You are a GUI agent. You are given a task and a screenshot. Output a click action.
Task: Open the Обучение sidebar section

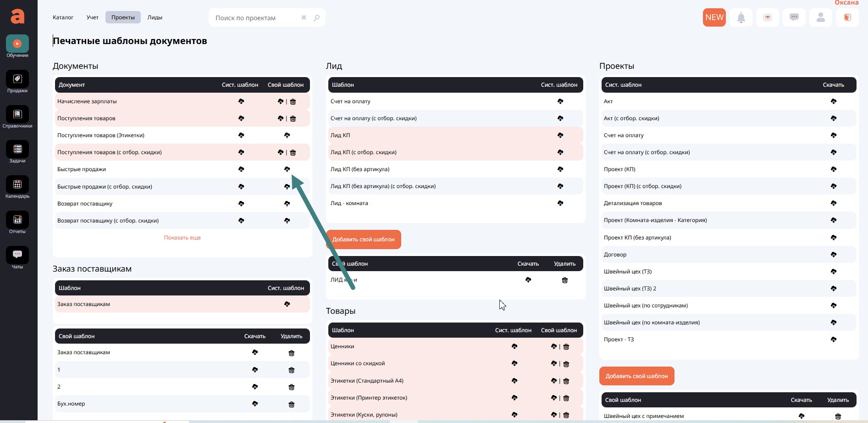(17, 44)
